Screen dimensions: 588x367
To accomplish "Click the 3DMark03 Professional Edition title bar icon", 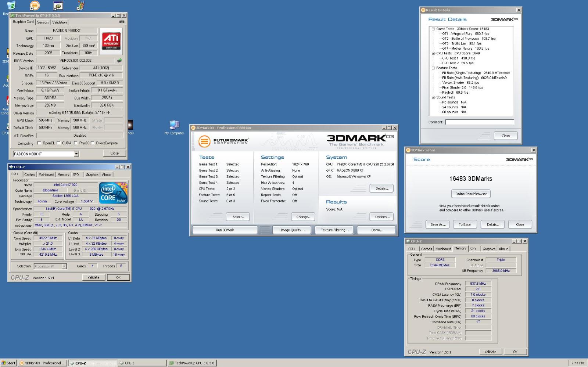I will (x=193, y=128).
